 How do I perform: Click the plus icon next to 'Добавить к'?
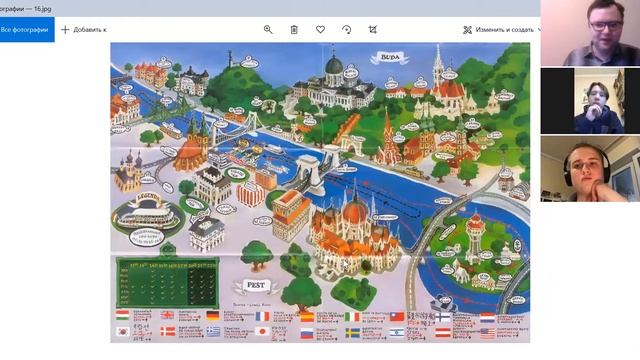pos(65,29)
